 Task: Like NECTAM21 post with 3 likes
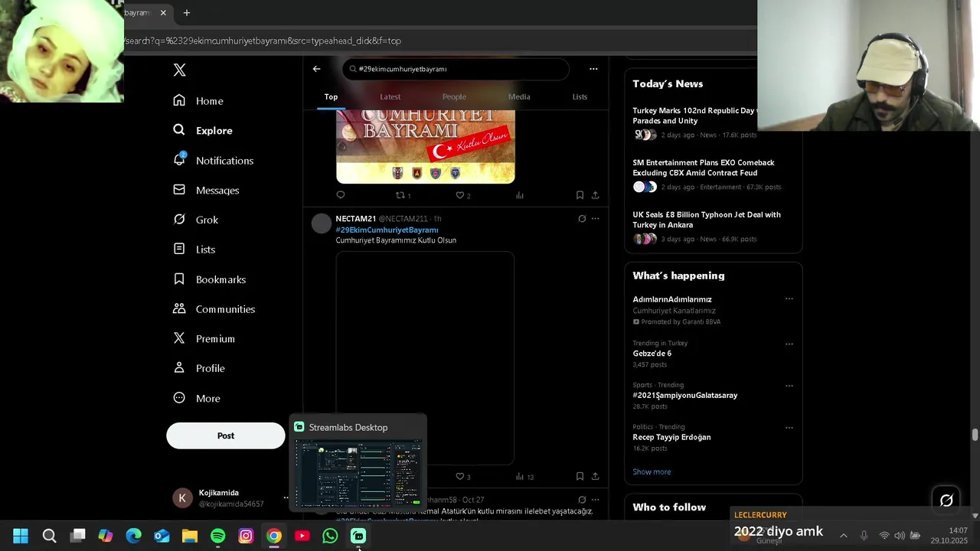click(x=463, y=477)
